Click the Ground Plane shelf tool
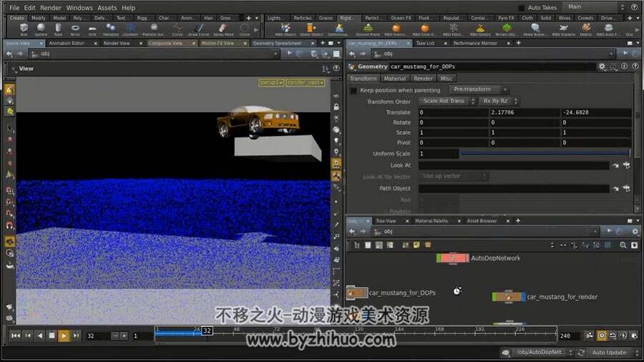Viewport: 644px width, 362px height. 368,29
